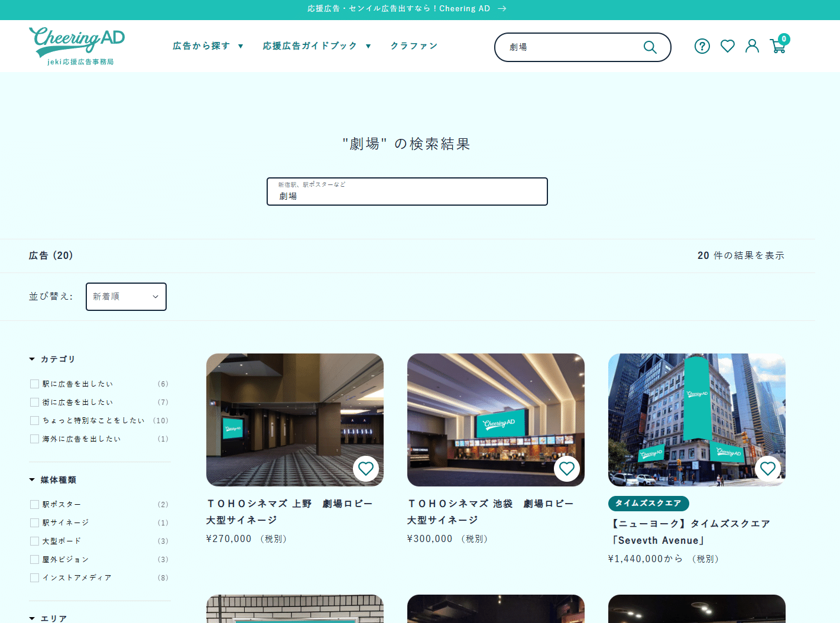
Task: Click the ¥270,000 (税別) price text
Action: click(x=247, y=539)
